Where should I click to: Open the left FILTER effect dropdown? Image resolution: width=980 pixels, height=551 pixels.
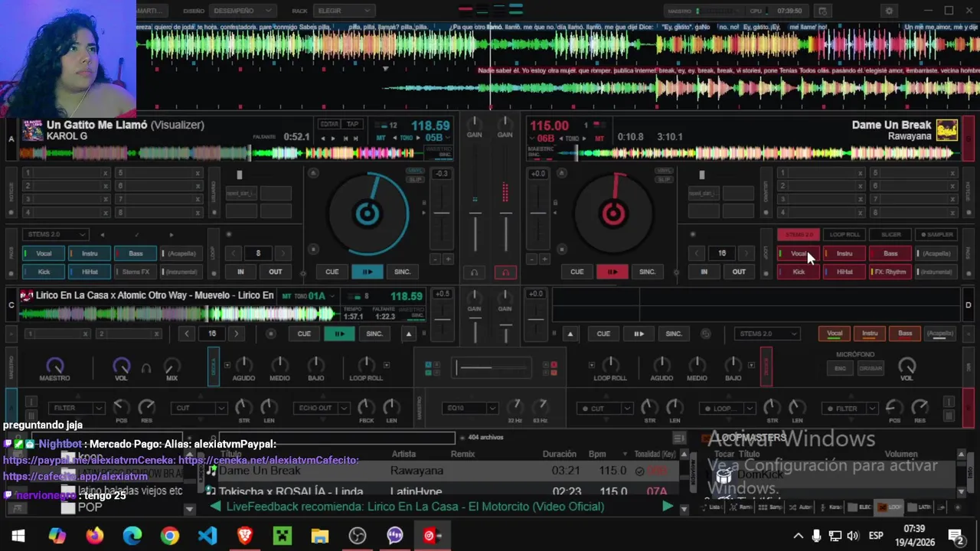(x=75, y=408)
